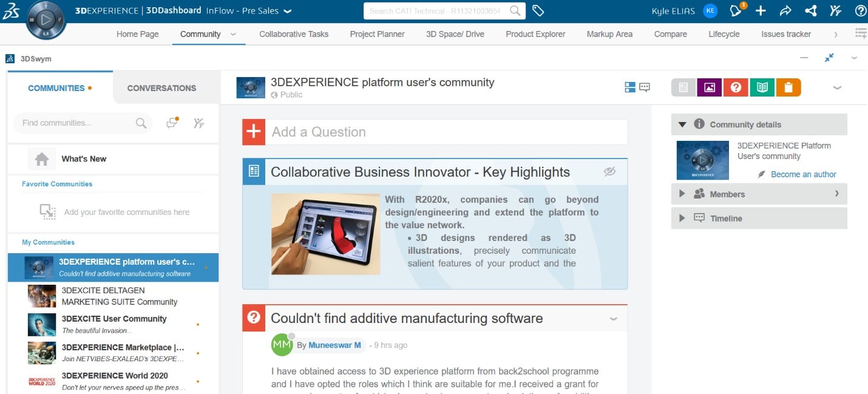Click the Dassault Systèmes 3DS logo

point(11,11)
